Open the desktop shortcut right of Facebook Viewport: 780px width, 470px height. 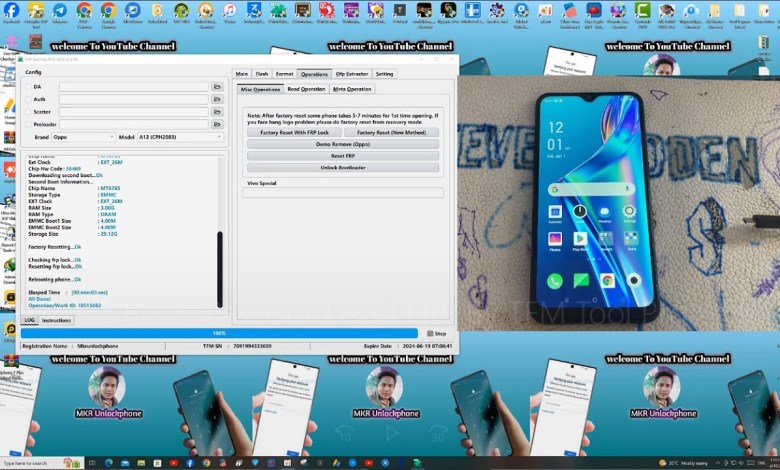(x=36, y=13)
